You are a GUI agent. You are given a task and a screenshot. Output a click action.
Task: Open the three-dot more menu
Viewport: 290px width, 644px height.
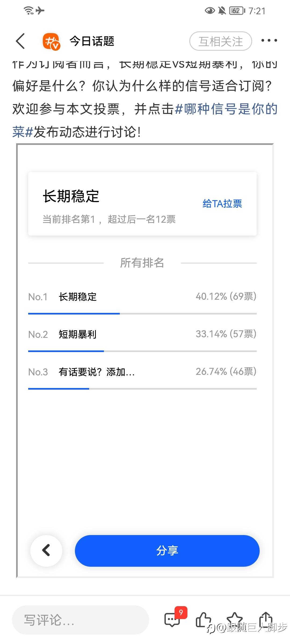click(269, 41)
